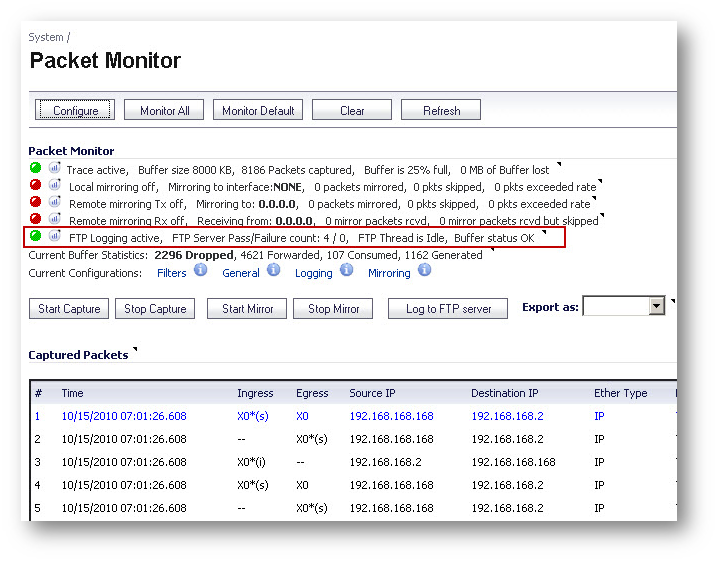Clear the captured packets
The width and height of the screenshot is (719, 563).
tap(352, 110)
